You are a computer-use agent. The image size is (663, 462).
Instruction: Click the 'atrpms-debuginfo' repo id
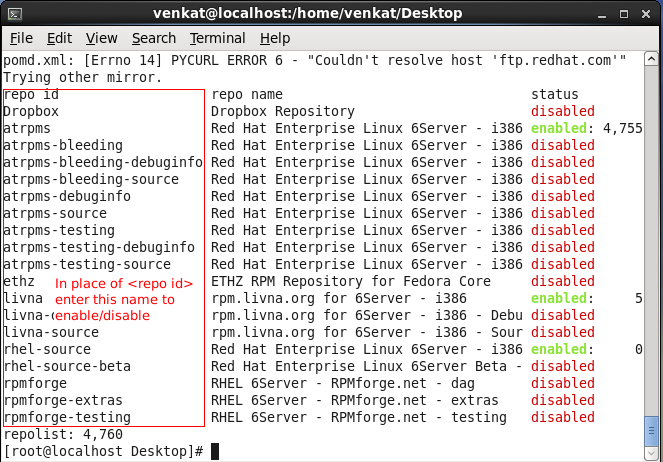(x=67, y=197)
